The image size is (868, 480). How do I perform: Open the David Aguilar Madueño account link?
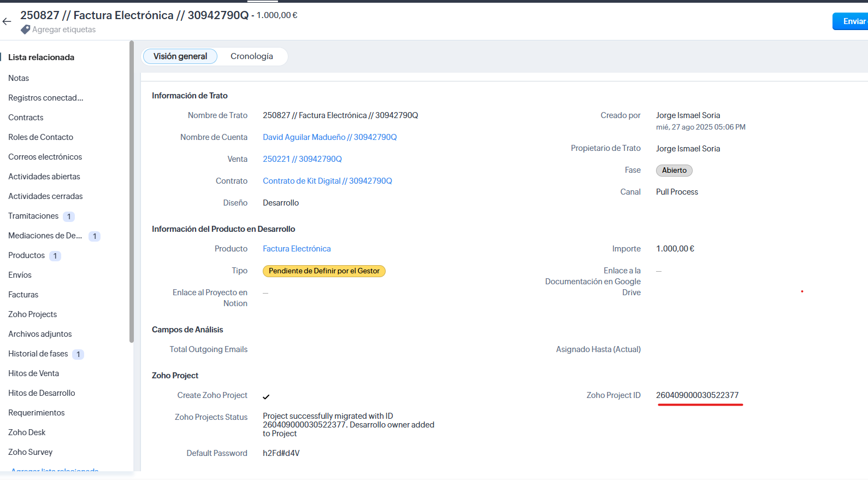(x=329, y=137)
